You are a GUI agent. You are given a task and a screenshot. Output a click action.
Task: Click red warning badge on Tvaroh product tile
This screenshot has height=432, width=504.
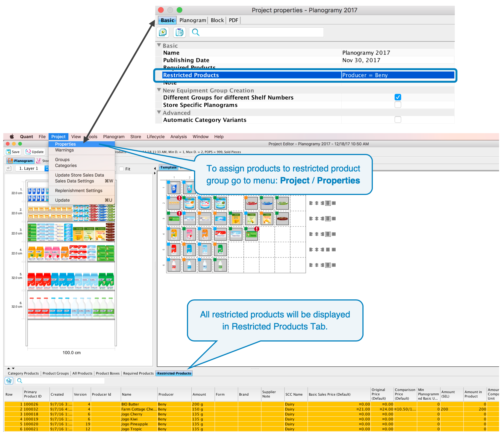point(257,229)
